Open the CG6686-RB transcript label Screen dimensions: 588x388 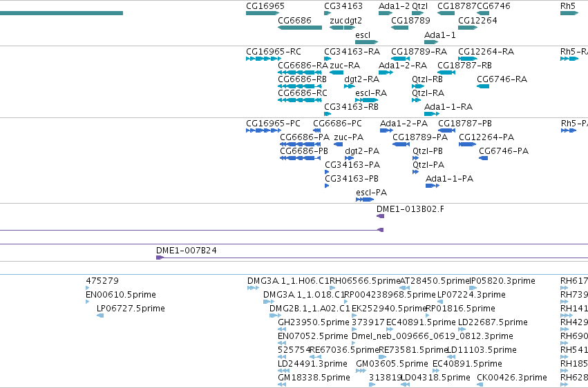[x=302, y=79]
